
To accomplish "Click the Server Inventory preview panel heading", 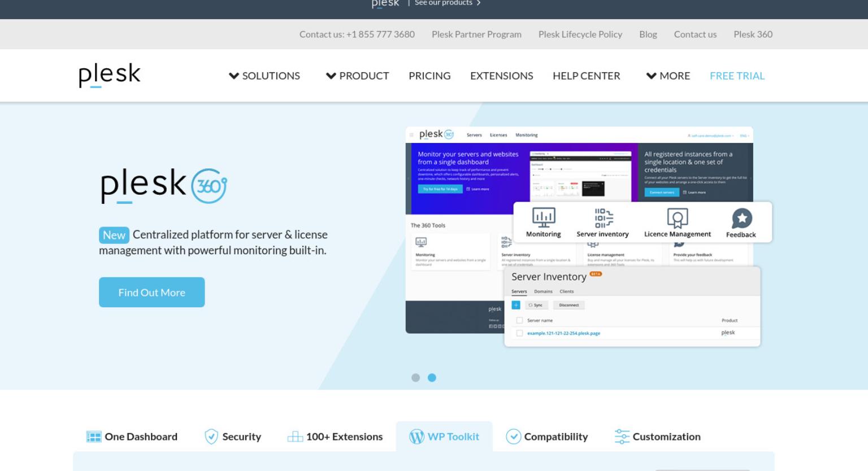I will pos(549,277).
